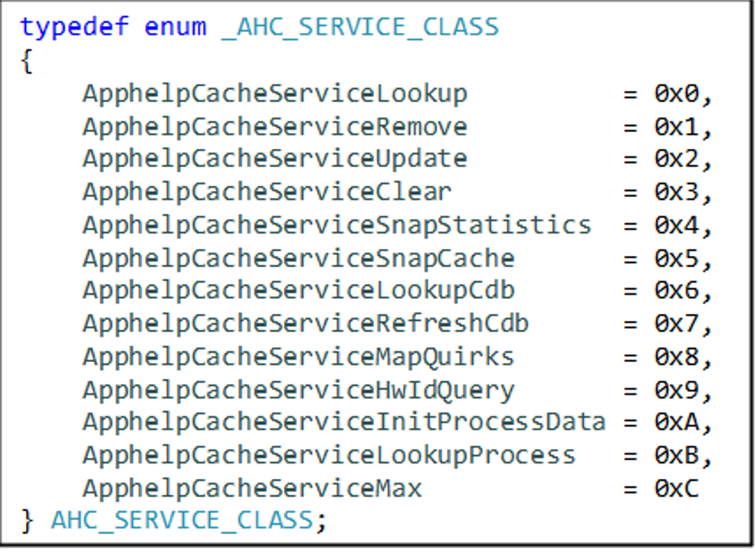Click ApphelpCacheServiceLookupProcess identifier
Viewport: 756px width, 553px height.
pos(329,455)
